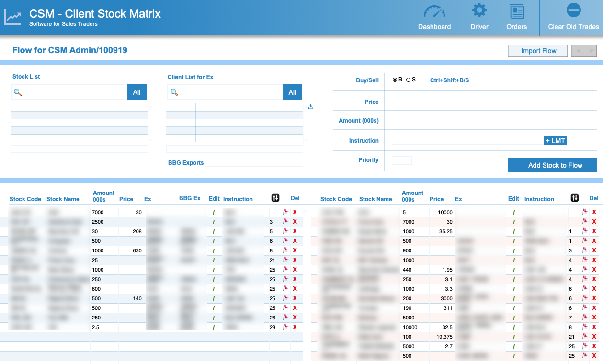
Task: Click the CSM chart logo icon
Action: click(13, 17)
